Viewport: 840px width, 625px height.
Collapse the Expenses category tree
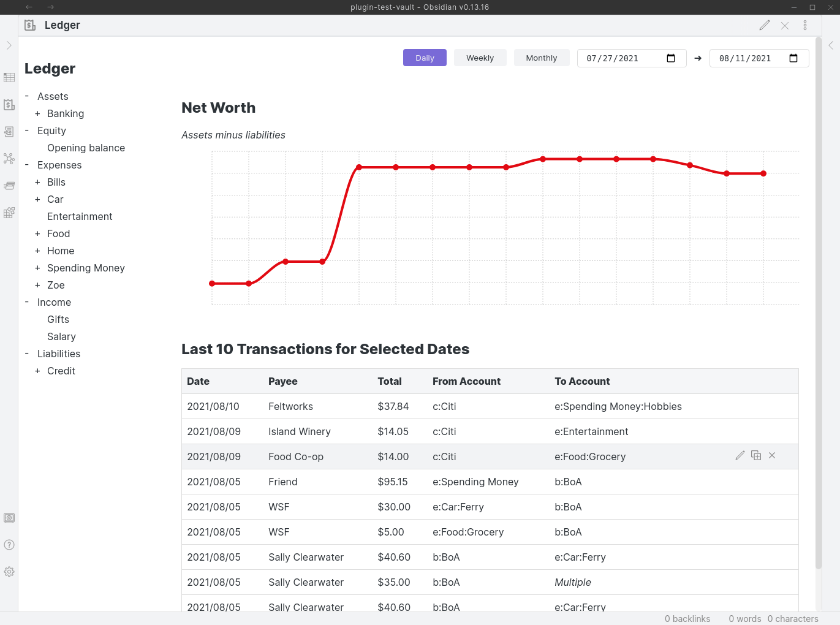tap(26, 165)
